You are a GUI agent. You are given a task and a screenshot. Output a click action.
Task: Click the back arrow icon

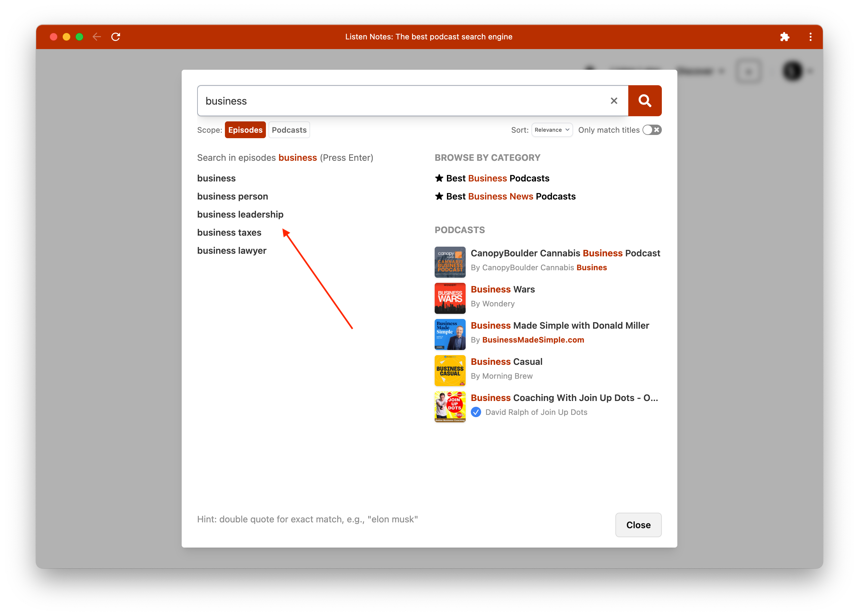97,37
